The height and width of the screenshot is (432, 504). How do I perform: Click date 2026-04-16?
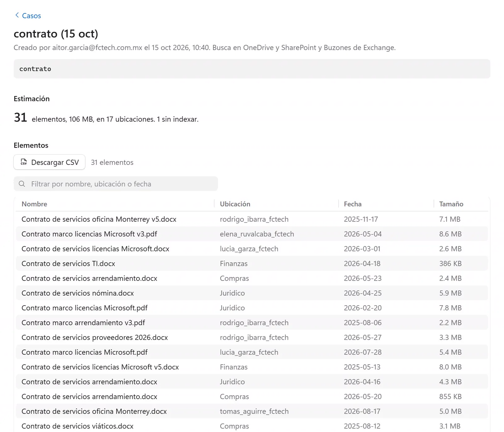(x=362, y=382)
